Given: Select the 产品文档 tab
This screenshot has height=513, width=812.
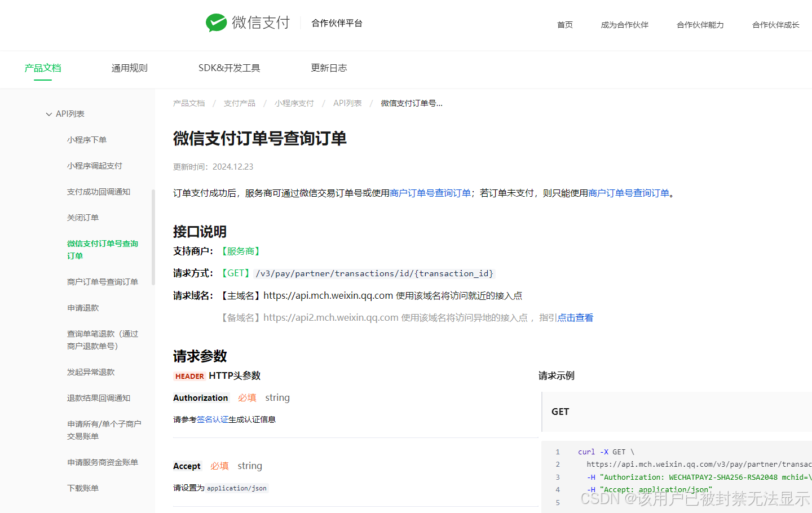Looking at the screenshot, I should [x=43, y=68].
